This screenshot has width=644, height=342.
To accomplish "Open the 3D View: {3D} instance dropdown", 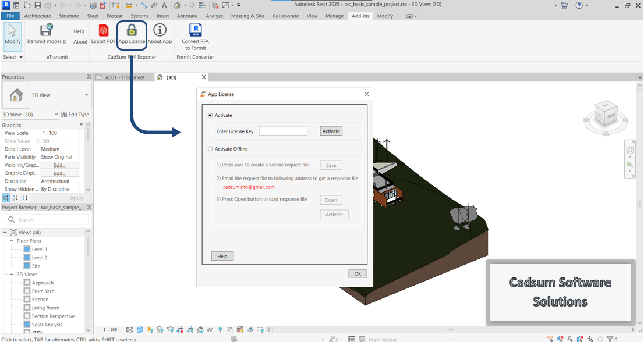I will [x=56, y=115].
